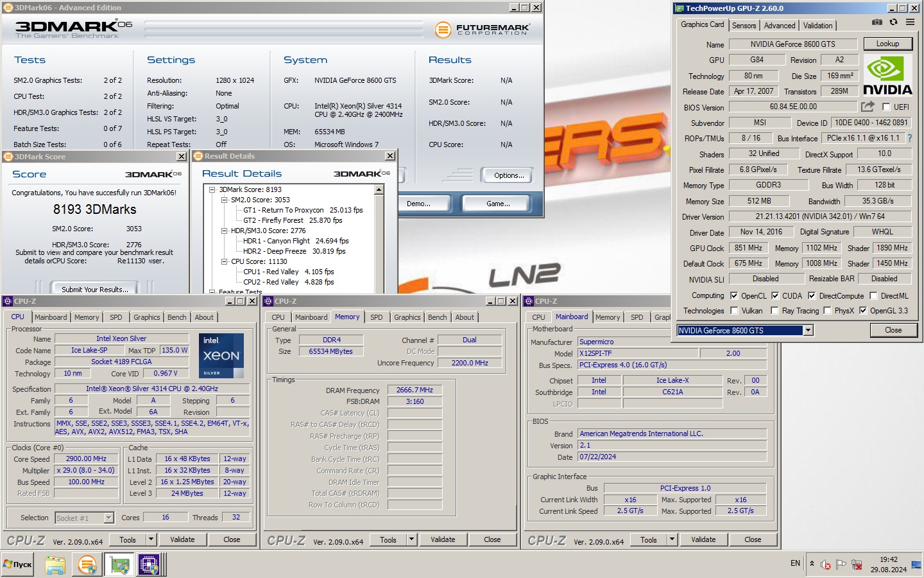924x578 pixels.
Task: Toggle the OpenGL 3.3 checkbox
Action: pos(863,311)
